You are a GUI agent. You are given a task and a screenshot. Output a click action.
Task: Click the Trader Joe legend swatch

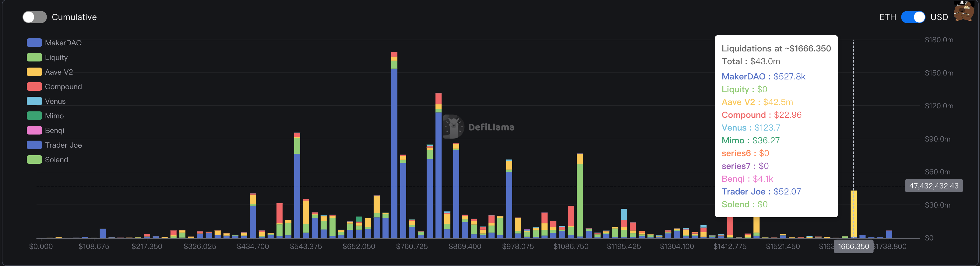tap(34, 145)
